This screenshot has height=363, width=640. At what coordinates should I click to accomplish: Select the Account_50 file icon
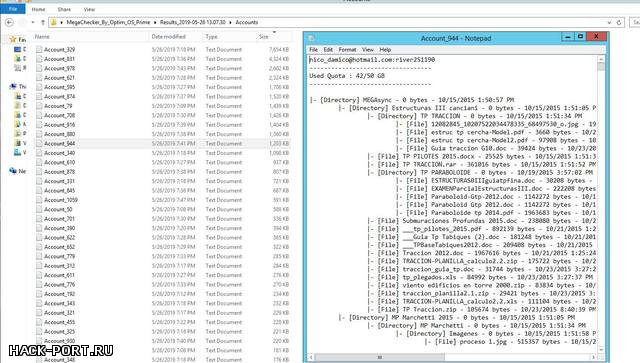coord(39,209)
